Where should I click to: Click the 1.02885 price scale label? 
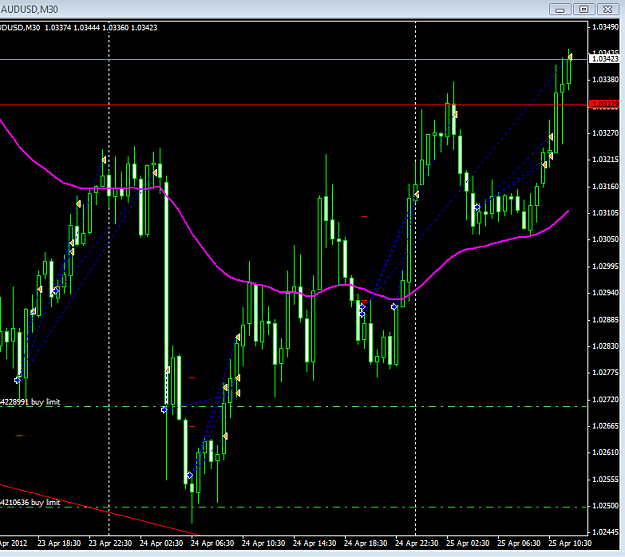[x=605, y=320]
